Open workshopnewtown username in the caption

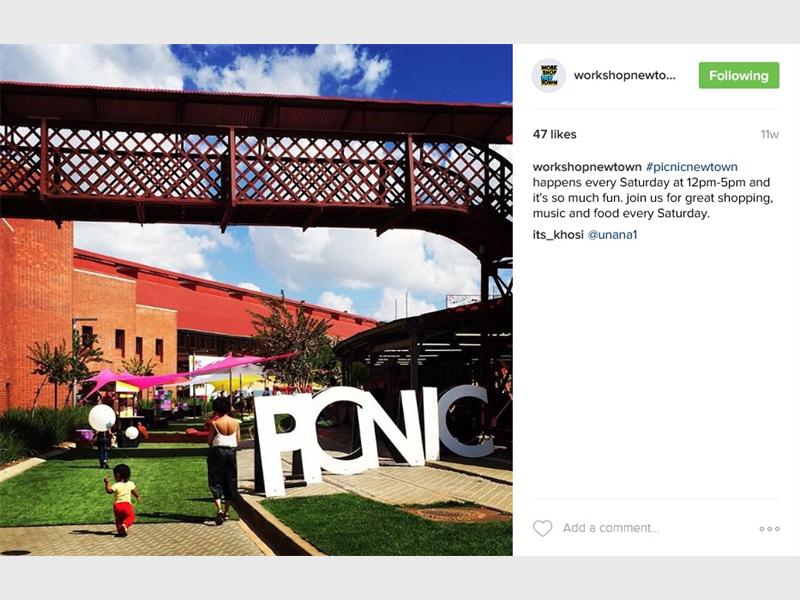coord(587,167)
